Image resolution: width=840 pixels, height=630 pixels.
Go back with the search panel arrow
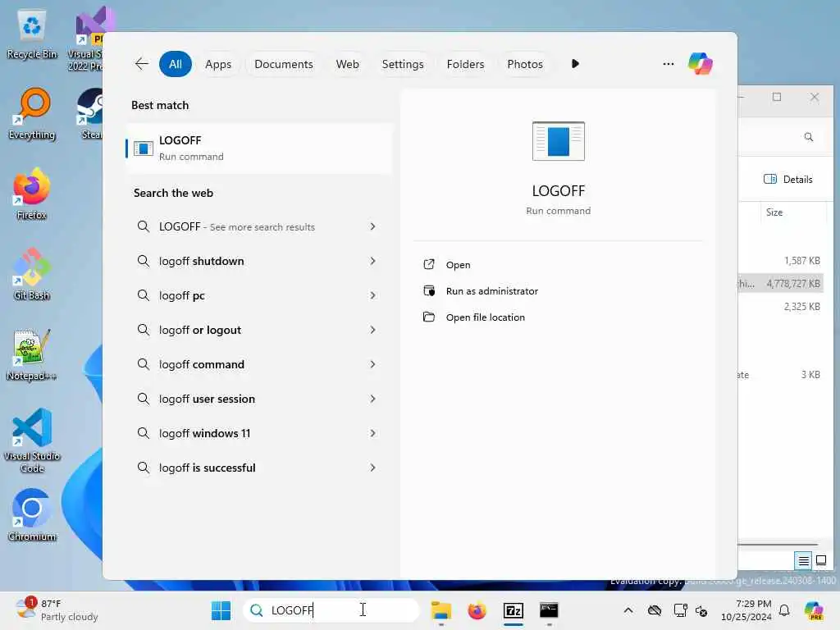pos(141,64)
